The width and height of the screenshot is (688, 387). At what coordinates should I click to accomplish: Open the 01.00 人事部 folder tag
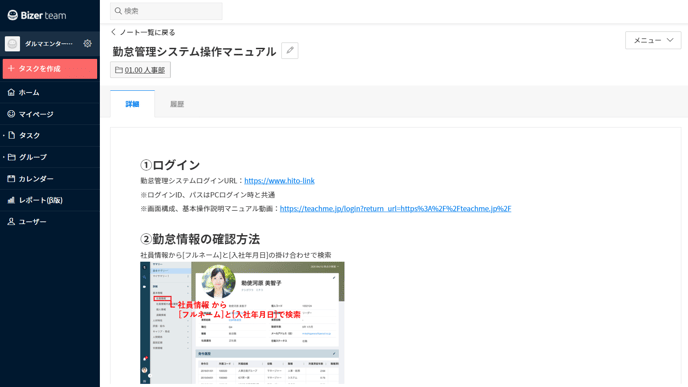[x=140, y=70]
